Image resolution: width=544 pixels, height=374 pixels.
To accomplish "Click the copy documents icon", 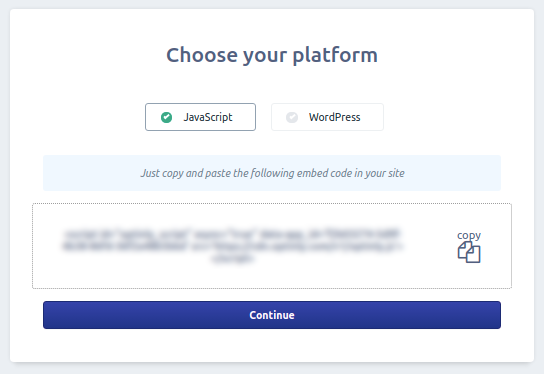I will (469, 252).
